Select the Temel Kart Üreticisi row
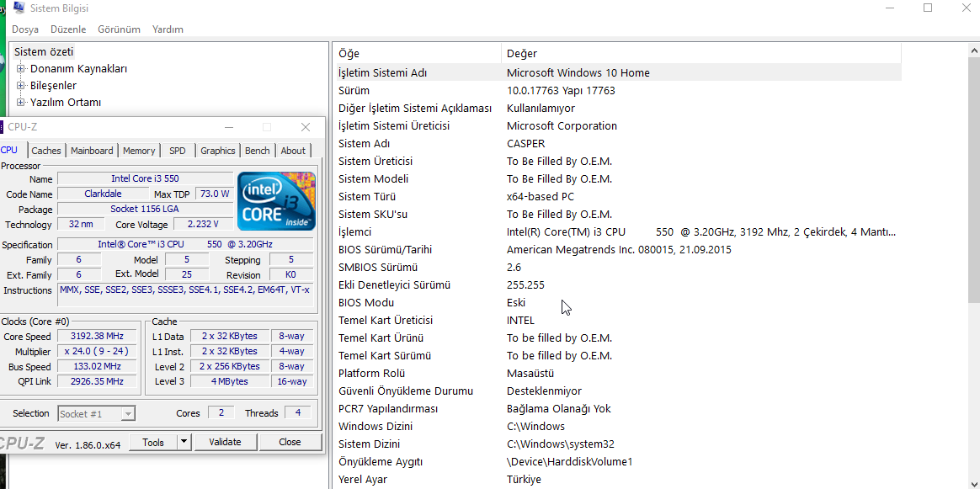Screen dimensions: 980x489 [x=619, y=321]
